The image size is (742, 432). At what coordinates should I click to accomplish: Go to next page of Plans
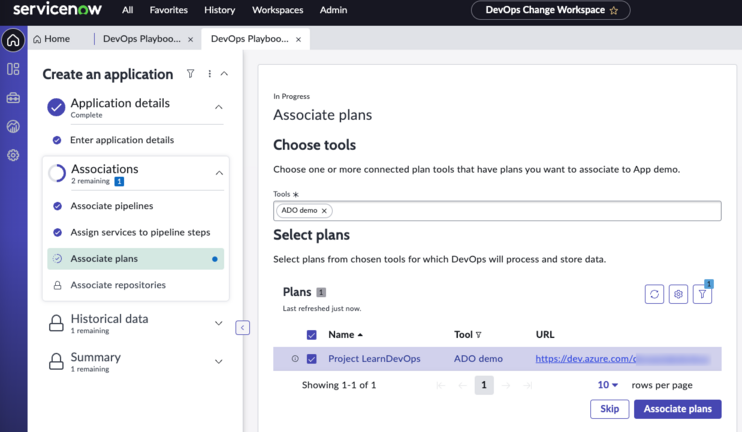(x=506, y=386)
